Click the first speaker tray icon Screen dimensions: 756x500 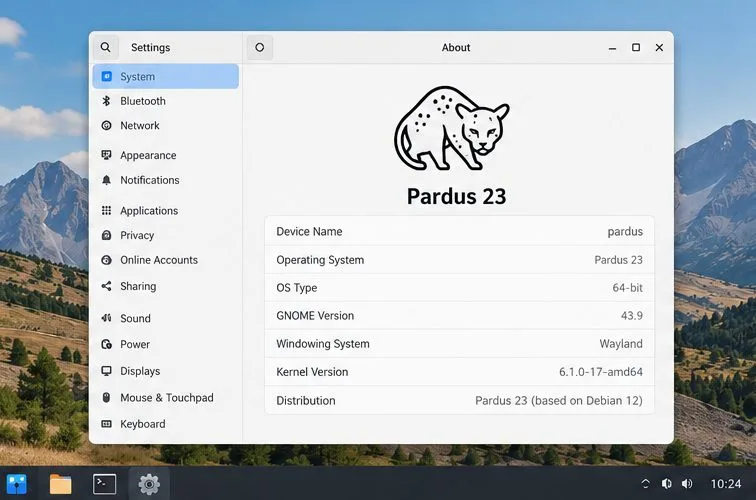click(x=667, y=484)
